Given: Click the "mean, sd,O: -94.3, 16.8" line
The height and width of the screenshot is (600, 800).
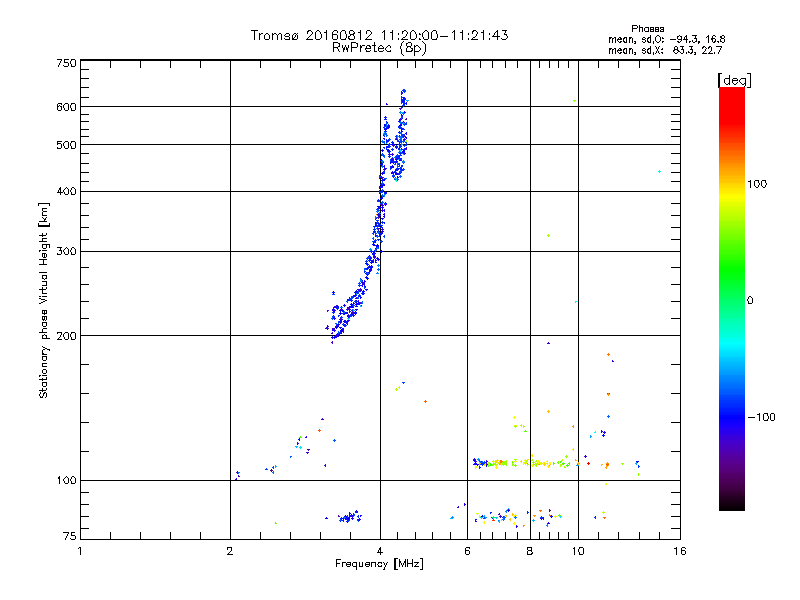Looking at the screenshot, I should click(x=666, y=39).
